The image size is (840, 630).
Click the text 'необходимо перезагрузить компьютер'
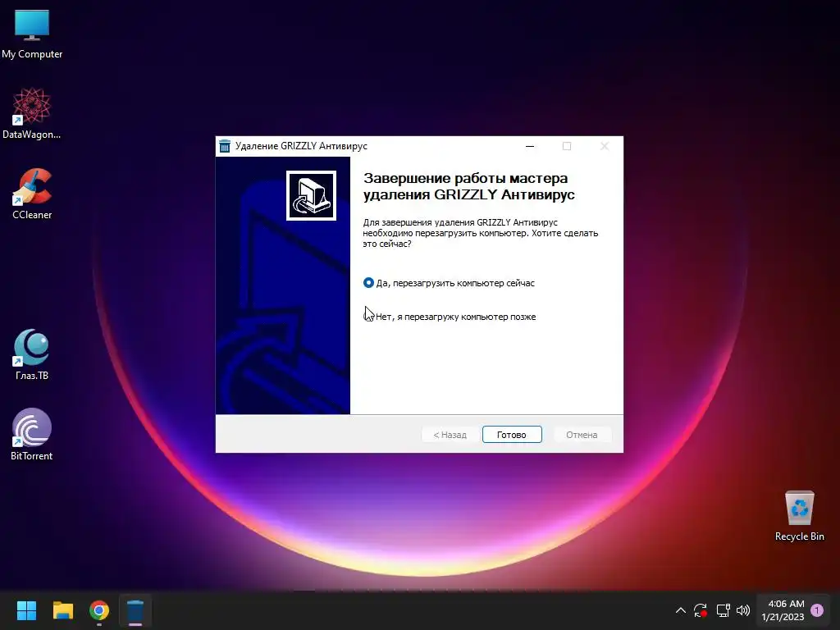click(x=445, y=233)
